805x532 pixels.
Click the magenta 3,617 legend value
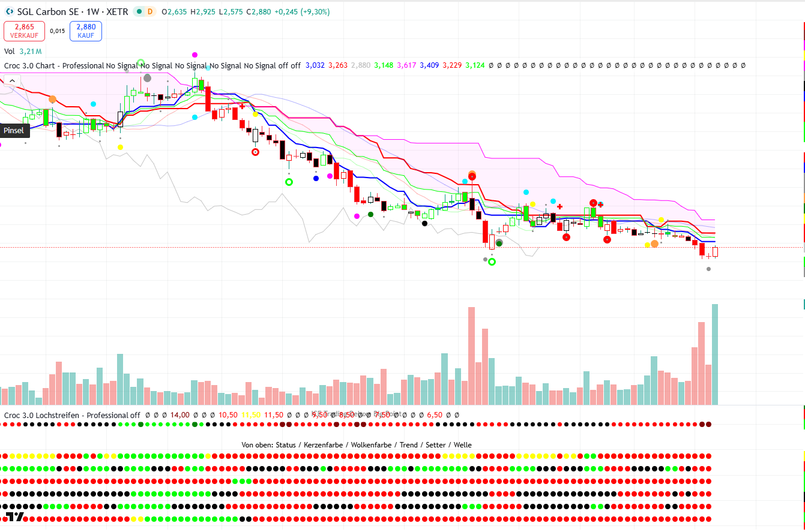coord(406,65)
